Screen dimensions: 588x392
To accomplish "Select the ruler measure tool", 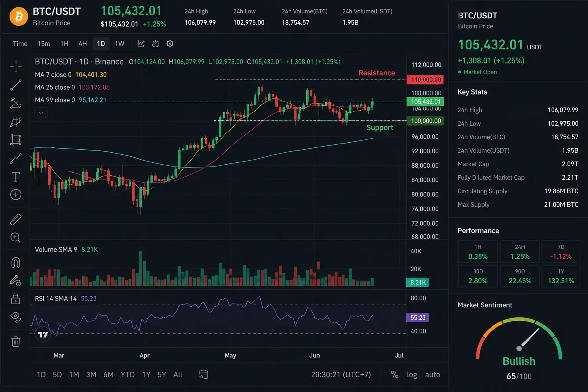I will click(x=16, y=219).
